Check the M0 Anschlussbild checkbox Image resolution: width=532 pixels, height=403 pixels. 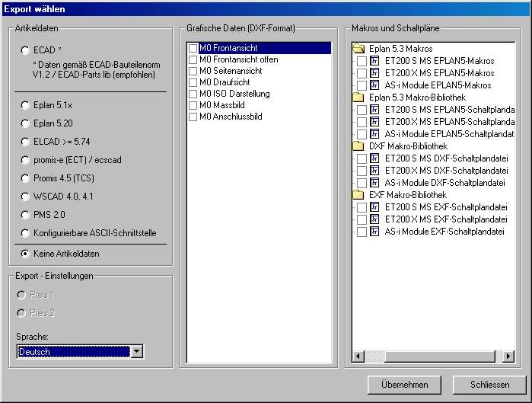(x=193, y=117)
